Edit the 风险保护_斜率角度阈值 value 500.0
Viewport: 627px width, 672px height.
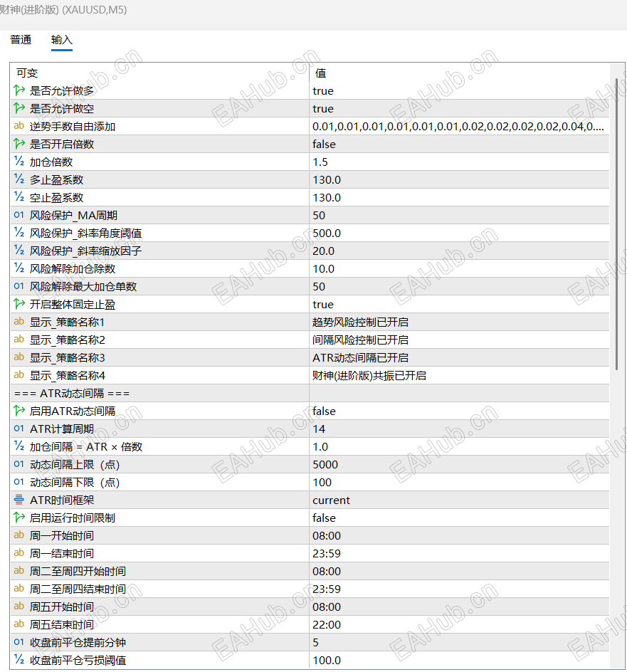tap(327, 233)
